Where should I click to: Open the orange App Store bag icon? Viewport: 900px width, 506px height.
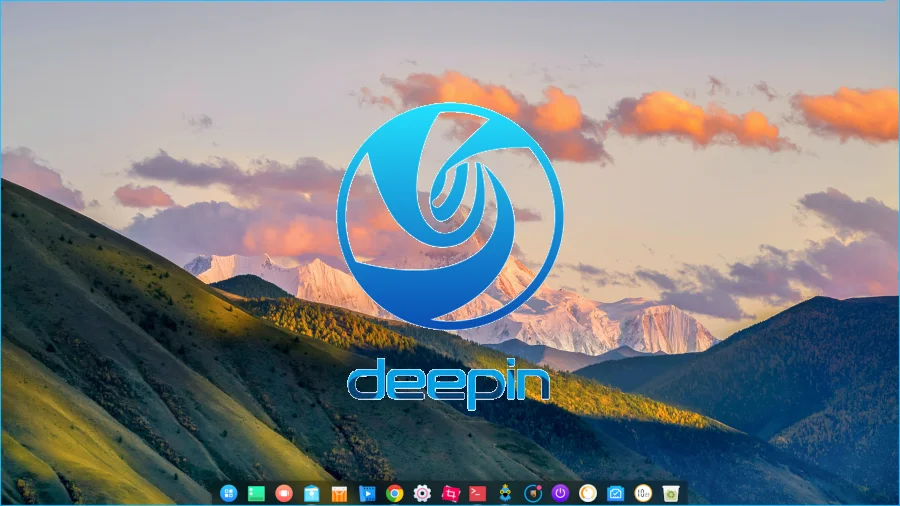[339, 493]
